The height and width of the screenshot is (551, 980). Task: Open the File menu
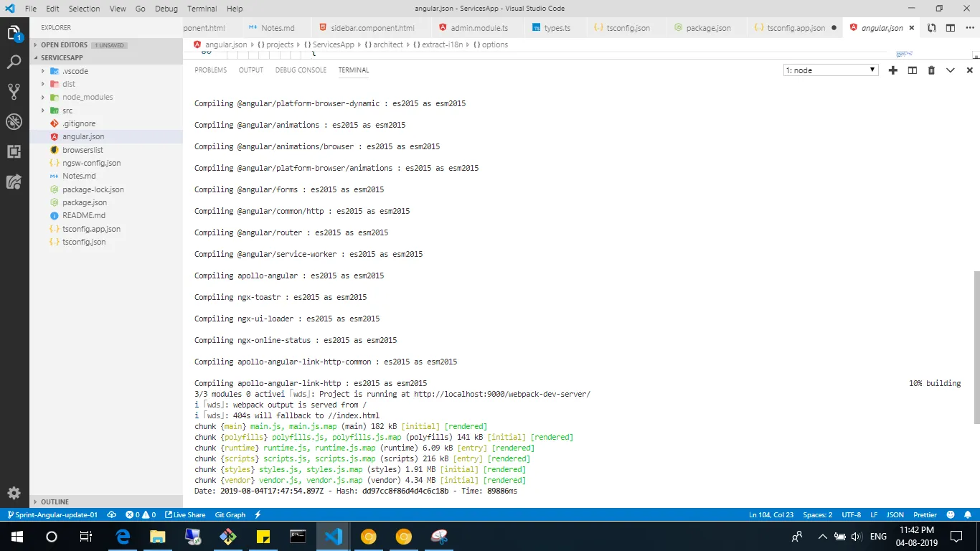point(30,9)
